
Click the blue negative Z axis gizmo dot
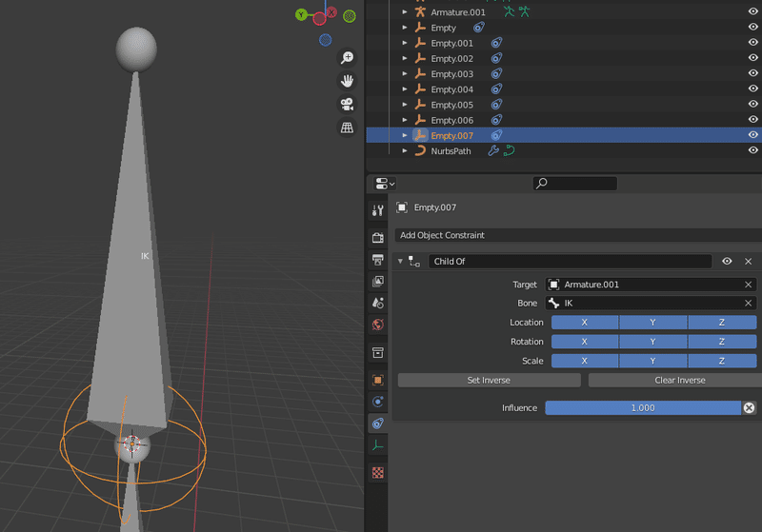pyautogui.click(x=325, y=40)
